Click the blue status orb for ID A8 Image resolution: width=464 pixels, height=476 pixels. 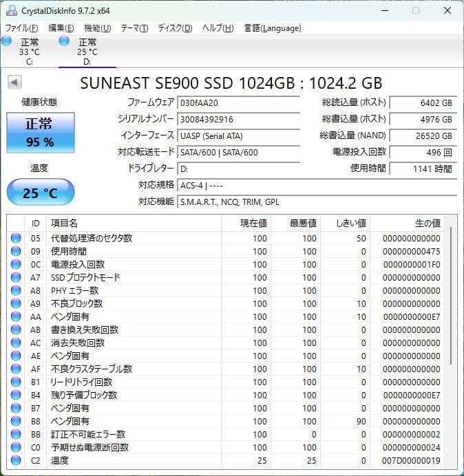pos(16,290)
